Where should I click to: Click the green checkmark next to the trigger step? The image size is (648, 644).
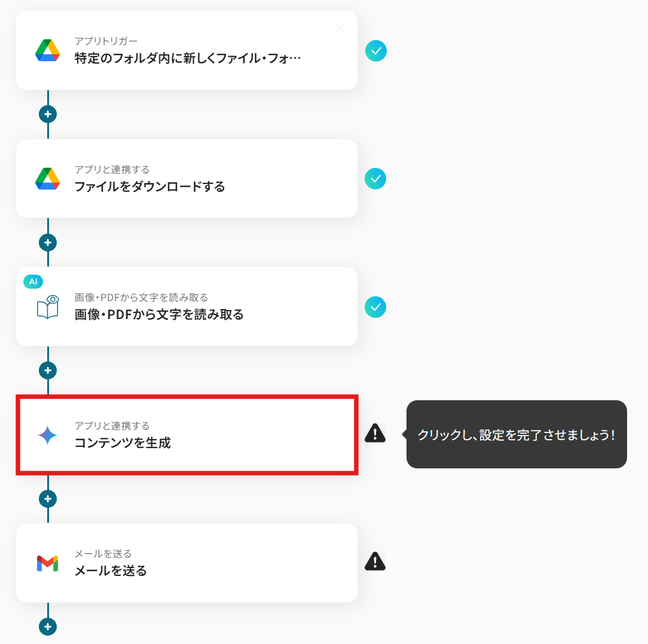[376, 51]
